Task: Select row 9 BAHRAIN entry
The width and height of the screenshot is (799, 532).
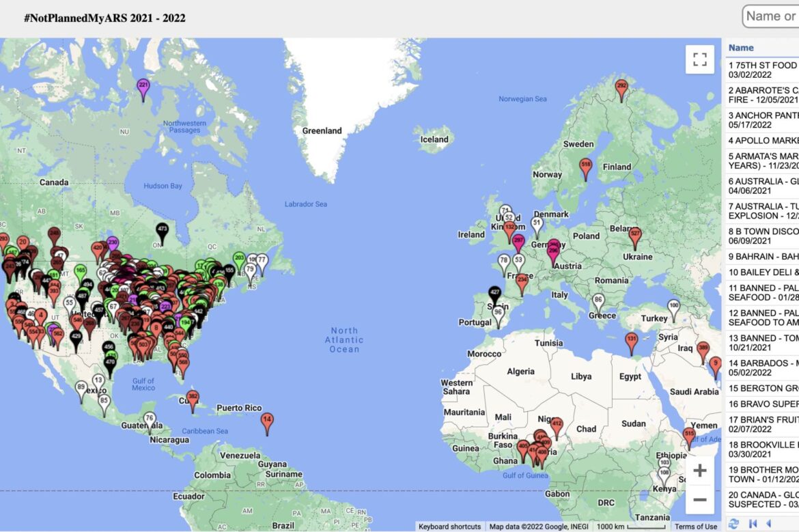Action: (x=762, y=257)
